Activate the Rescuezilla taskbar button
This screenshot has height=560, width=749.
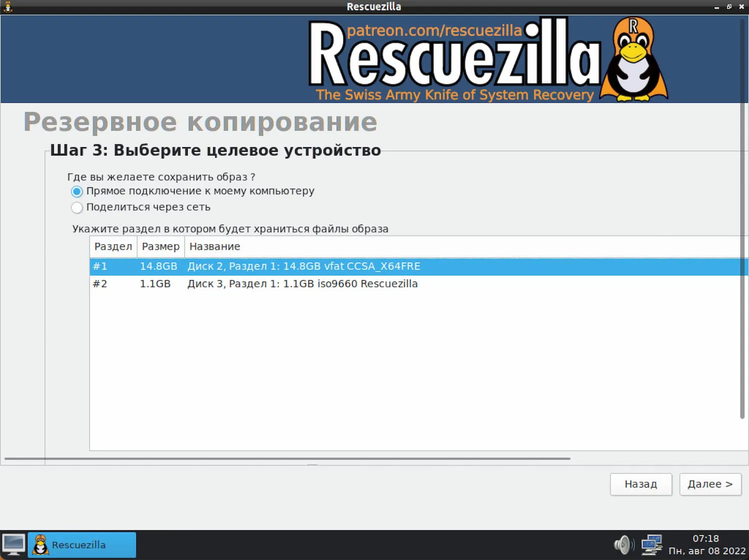(x=82, y=545)
